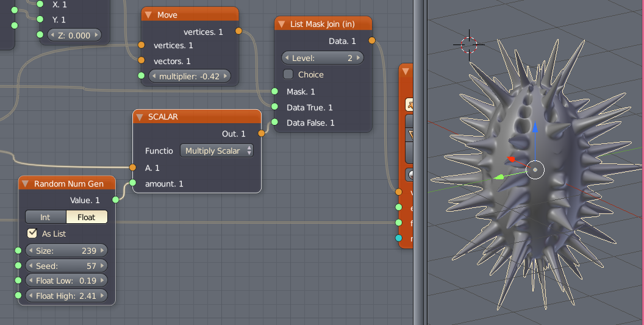644x325 pixels.
Task: Decrease Seed with its left arrow
Action: tap(31, 266)
